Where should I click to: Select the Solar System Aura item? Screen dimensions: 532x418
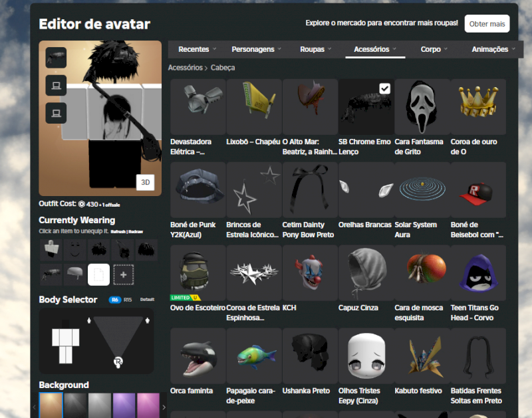(422, 190)
